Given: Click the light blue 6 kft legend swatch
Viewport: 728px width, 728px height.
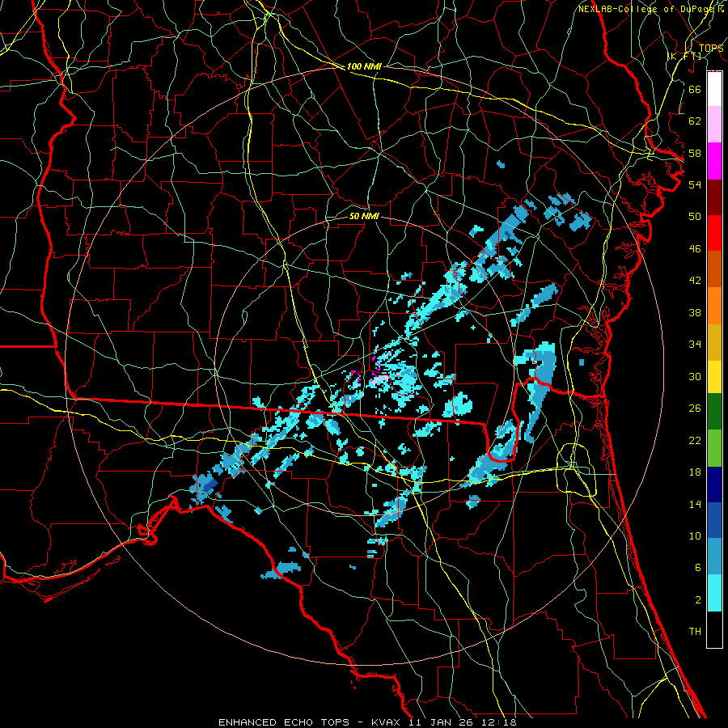Looking at the screenshot, I should pyautogui.click(x=714, y=556).
